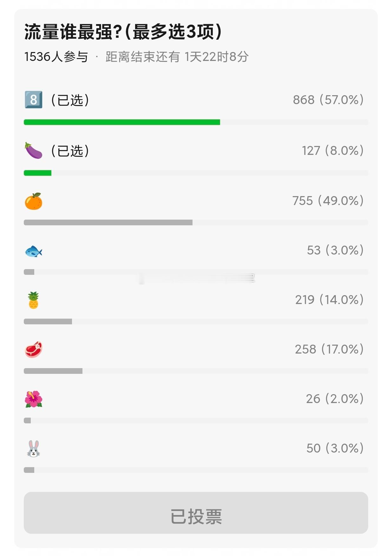This screenshot has height=556, width=392.
Task: Click the 755 (49.0%) vote count
Action: 328,201
